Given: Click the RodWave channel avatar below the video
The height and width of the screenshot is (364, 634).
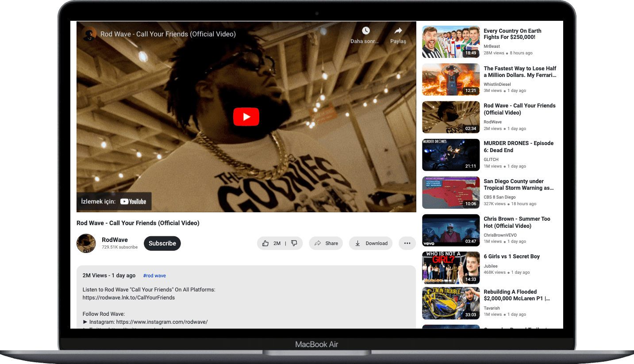Looking at the screenshot, I should pyautogui.click(x=86, y=243).
